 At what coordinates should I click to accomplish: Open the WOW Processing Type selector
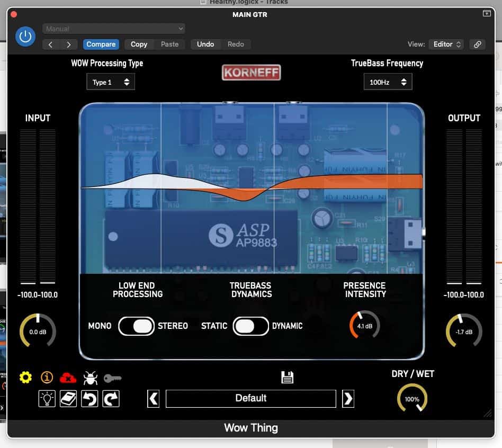(111, 82)
